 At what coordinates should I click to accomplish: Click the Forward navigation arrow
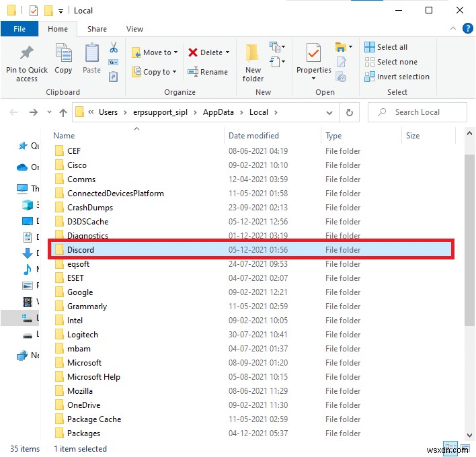(34, 113)
